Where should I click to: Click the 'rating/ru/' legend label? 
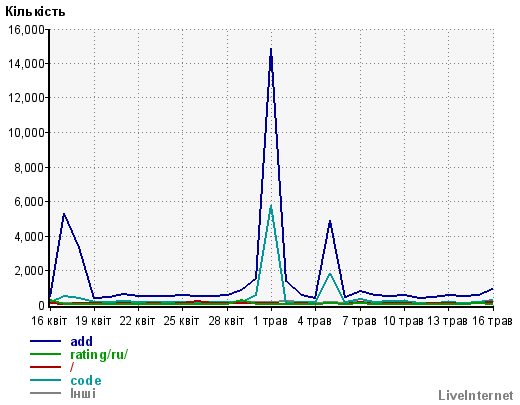coord(99,354)
